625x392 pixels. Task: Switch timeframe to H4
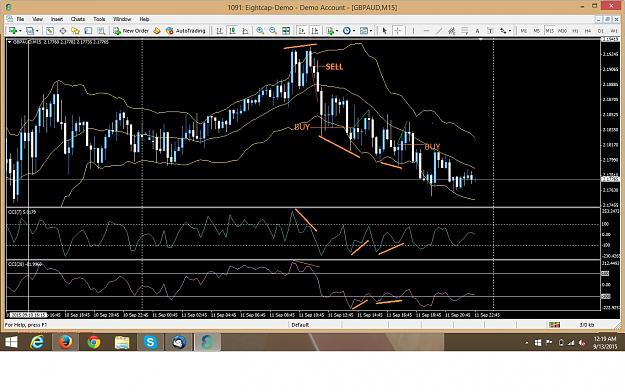pyautogui.click(x=588, y=31)
